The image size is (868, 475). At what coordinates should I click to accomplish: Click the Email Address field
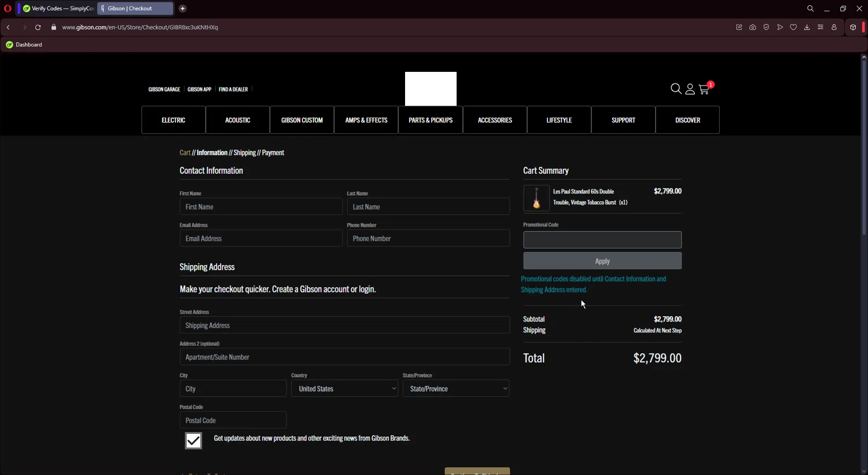[x=261, y=238]
